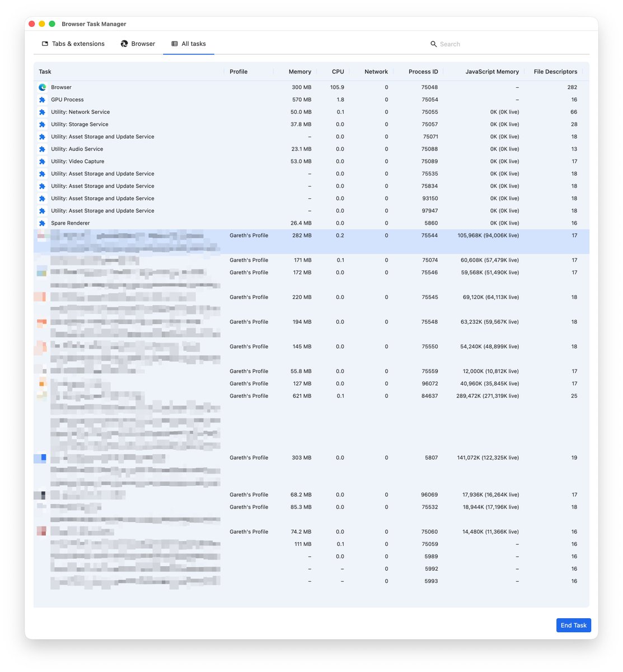Click the 105.9 CPU value
Screen dimensions: 623x672
click(337, 87)
